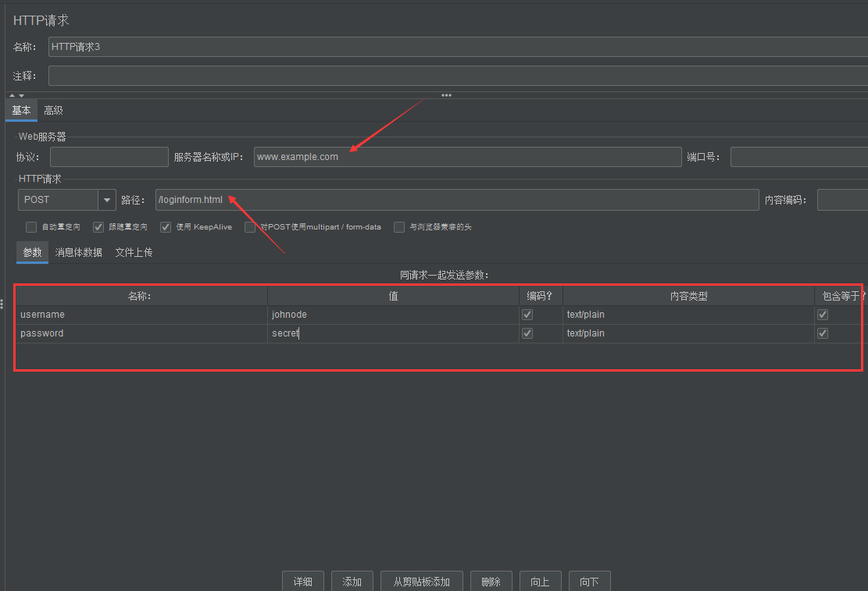
Task: Click the 从剪贴板添加 button
Action: coord(422,582)
